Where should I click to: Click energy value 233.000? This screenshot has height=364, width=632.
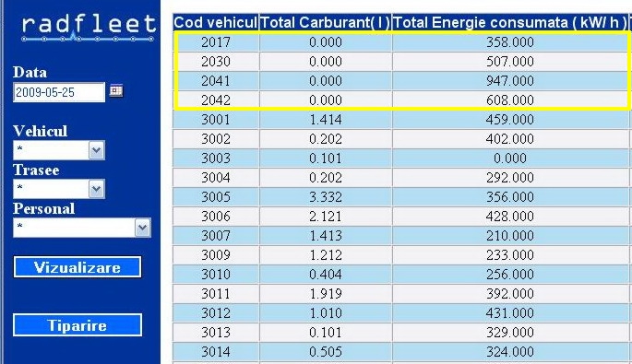tap(510, 254)
